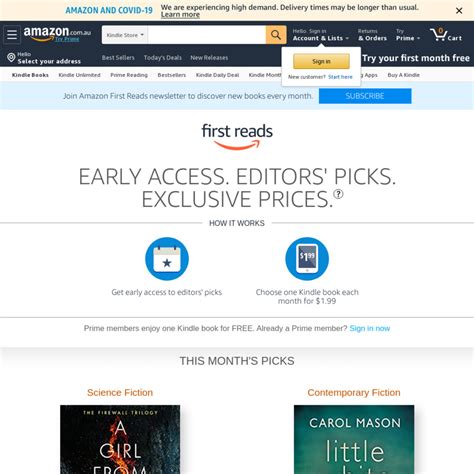Click into the search text field
Screen dimensions: 474x474
207,35
